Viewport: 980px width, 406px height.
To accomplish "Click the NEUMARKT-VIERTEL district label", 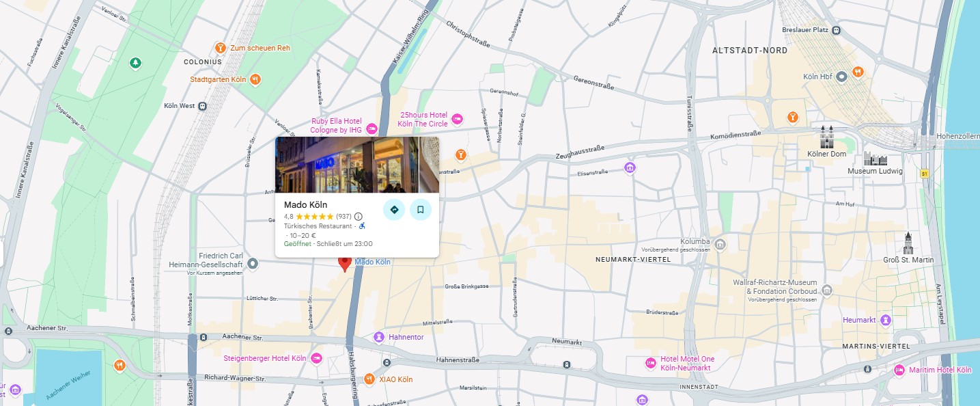I will point(633,260).
